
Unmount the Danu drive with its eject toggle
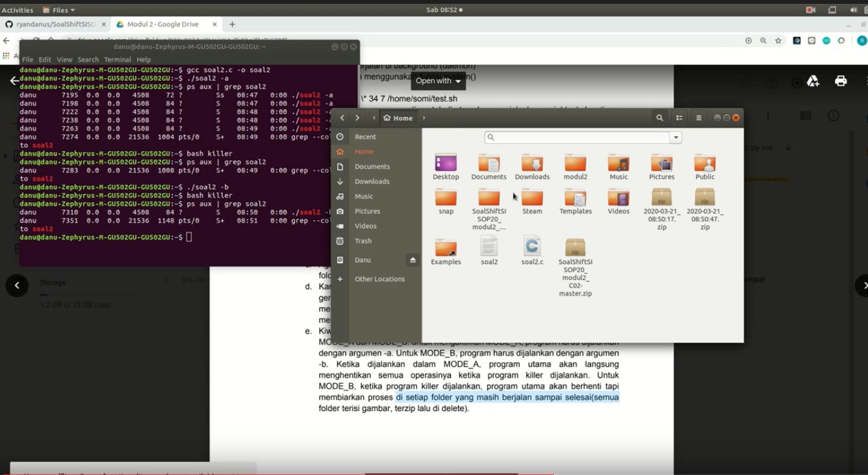(x=413, y=259)
